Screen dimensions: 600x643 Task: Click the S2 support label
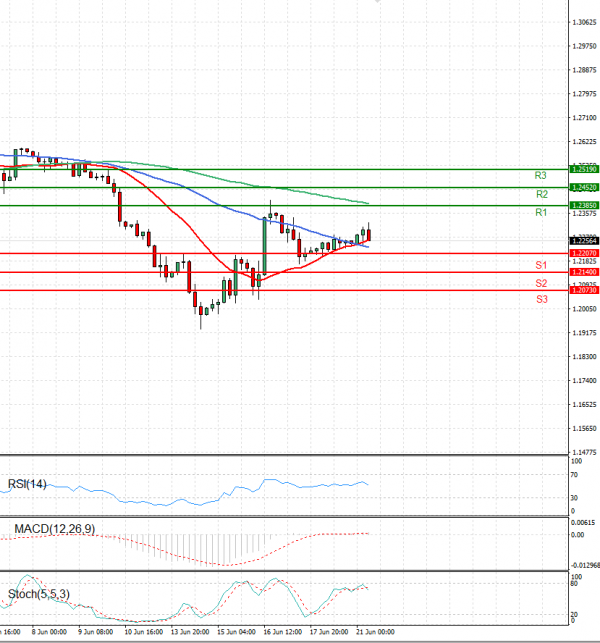point(541,283)
